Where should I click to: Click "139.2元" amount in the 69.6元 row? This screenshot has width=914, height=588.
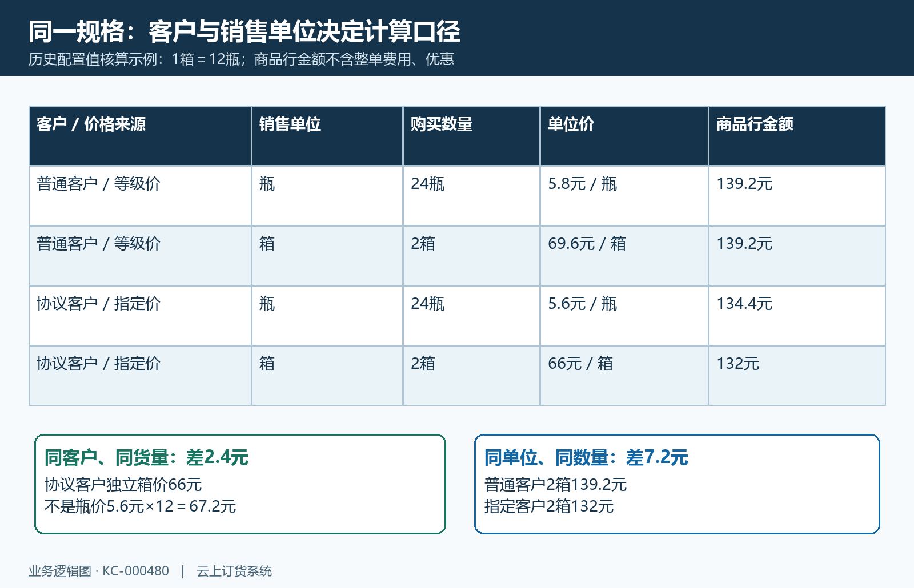[744, 244]
